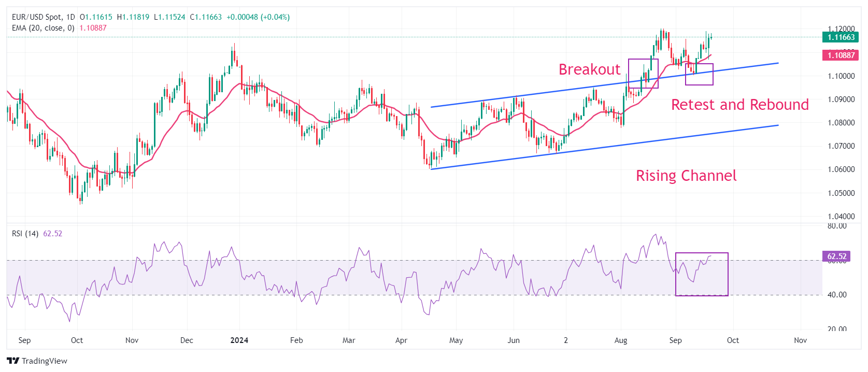Click the pink 1.10887 EMA price tag

(840, 55)
